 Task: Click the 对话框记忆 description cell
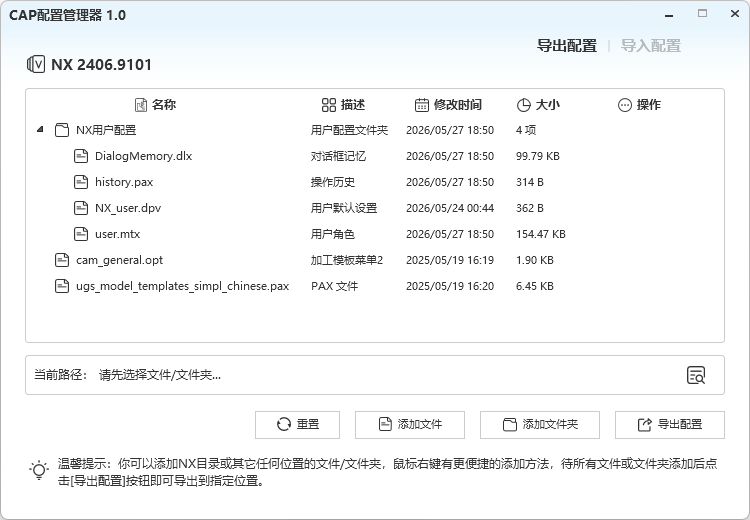click(x=338, y=156)
